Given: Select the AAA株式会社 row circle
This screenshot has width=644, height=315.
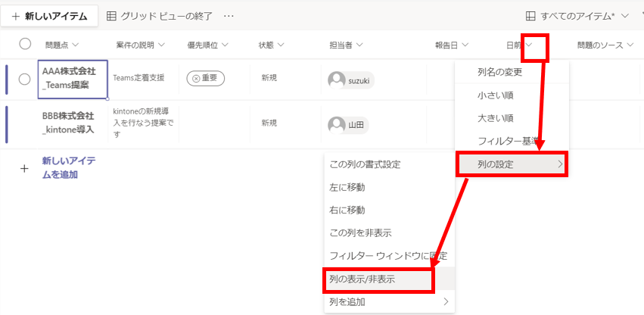Looking at the screenshot, I should click(25, 80).
